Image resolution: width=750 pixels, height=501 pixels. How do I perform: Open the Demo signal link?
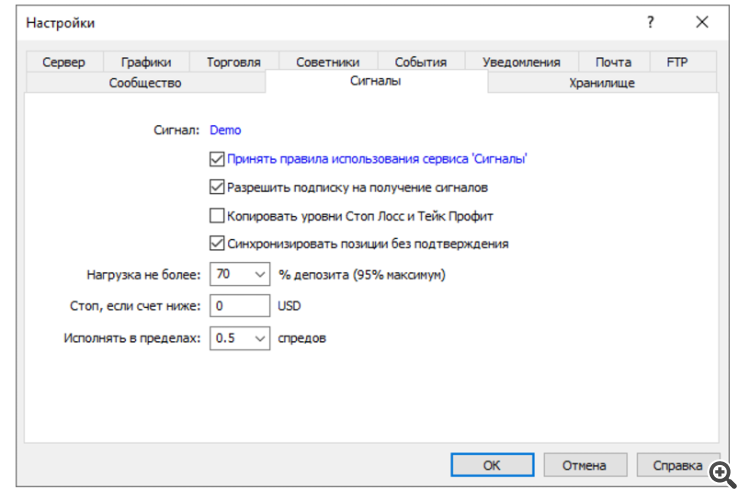[225, 130]
